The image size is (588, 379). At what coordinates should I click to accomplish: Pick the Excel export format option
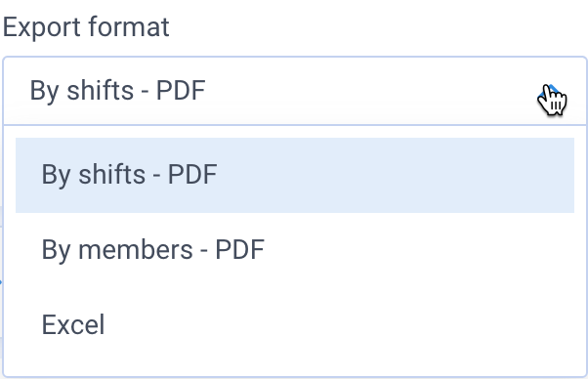pyautogui.click(x=295, y=325)
